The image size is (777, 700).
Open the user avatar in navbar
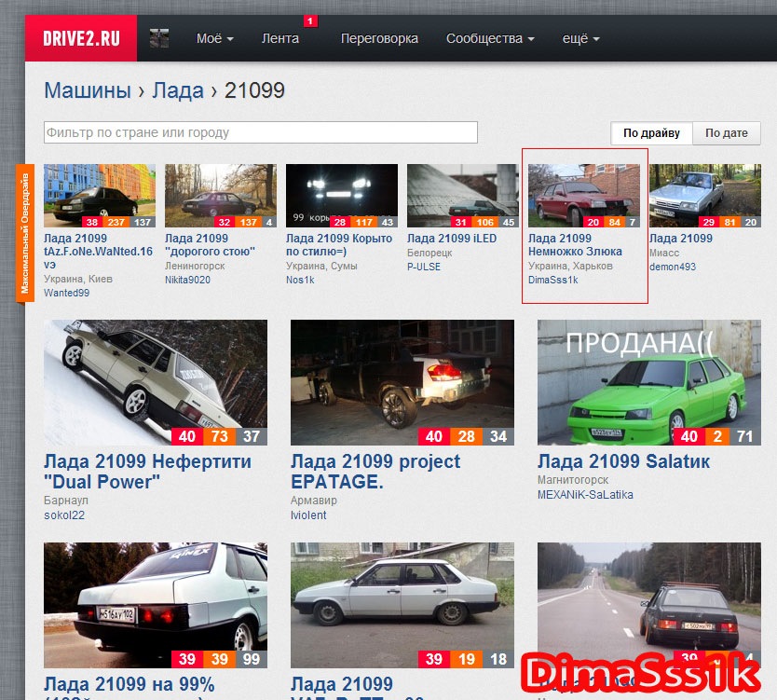point(159,38)
